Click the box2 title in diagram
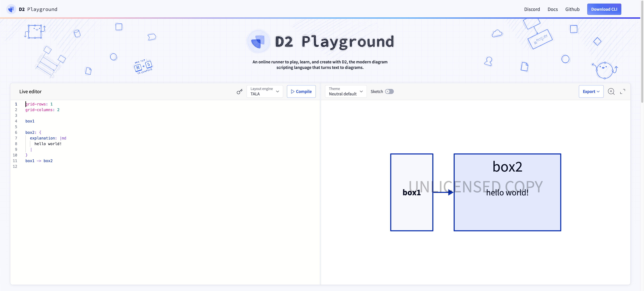The height and width of the screenshot is (291, 644). tap(507, 167)
